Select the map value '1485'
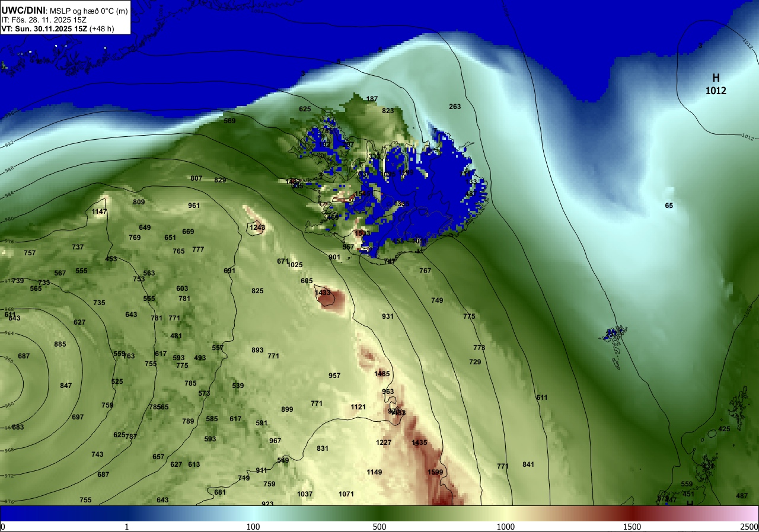Image resolution: width=759 pixels, height=532 pixels. 382,374
